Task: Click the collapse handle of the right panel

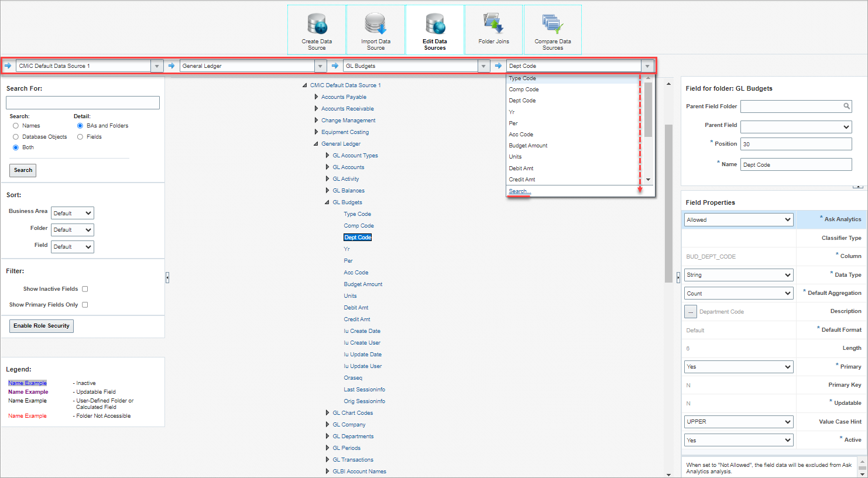Action: (678, 277)
